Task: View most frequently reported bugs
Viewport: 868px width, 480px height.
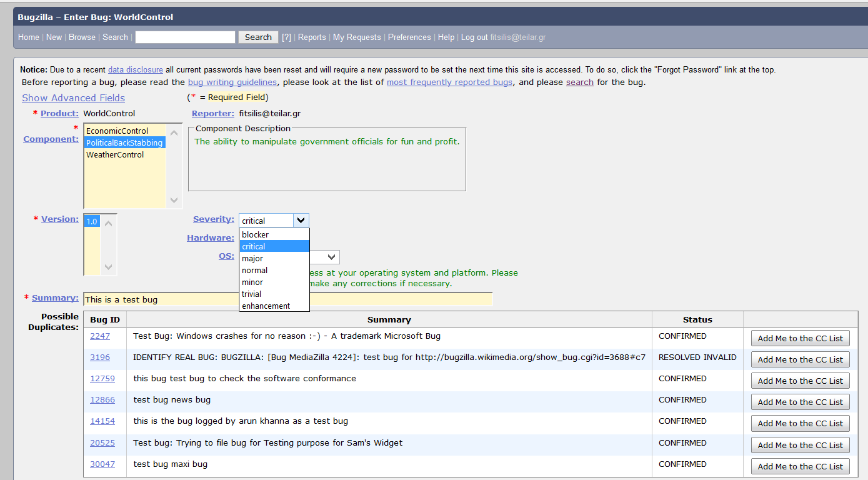Action: (449, 82)
